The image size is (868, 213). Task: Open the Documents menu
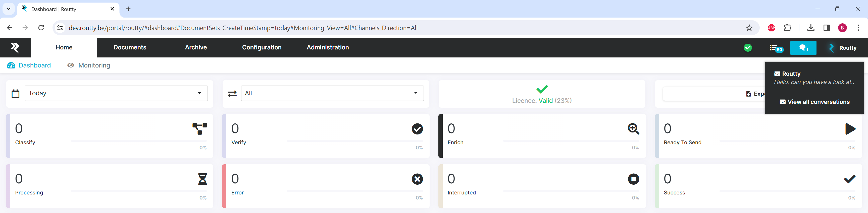130,47
